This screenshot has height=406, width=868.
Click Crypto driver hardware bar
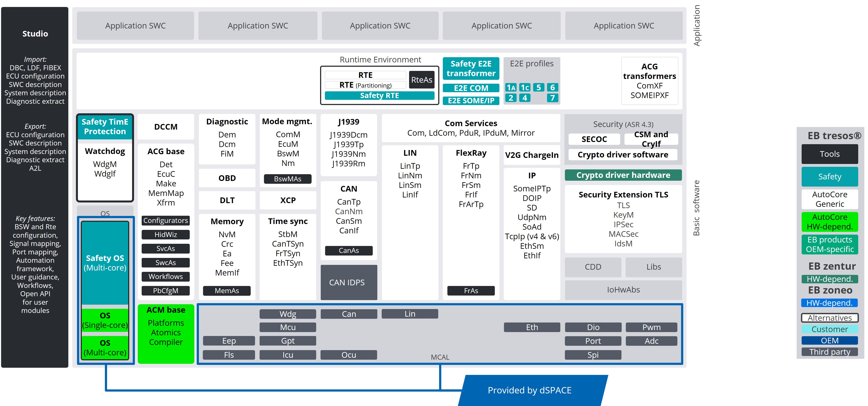tap(623, 175)
